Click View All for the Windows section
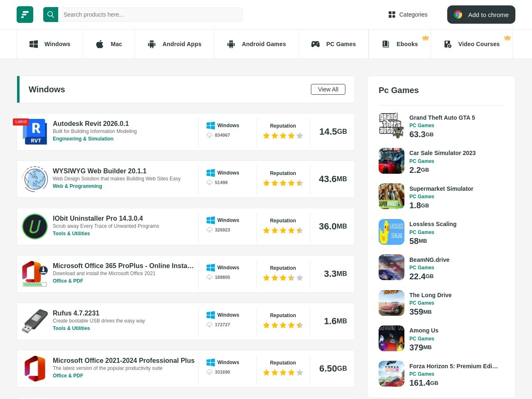 (x=328, y=89)
